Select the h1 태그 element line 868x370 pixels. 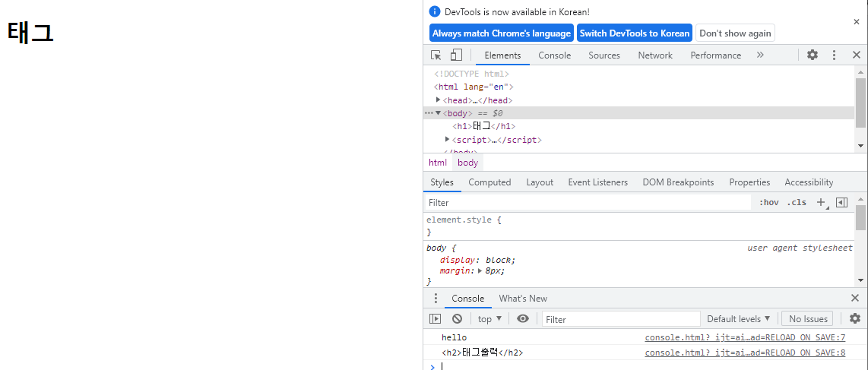click(484, 127)
